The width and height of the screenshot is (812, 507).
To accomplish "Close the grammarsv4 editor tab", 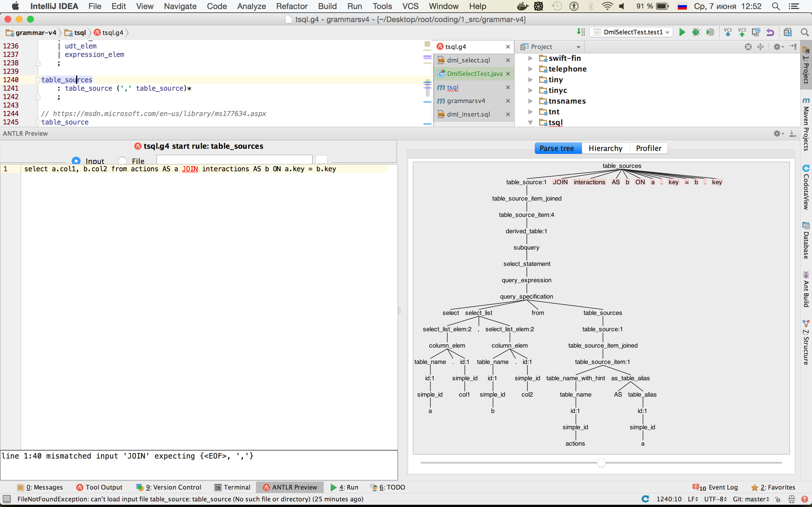I will point(508,101).
